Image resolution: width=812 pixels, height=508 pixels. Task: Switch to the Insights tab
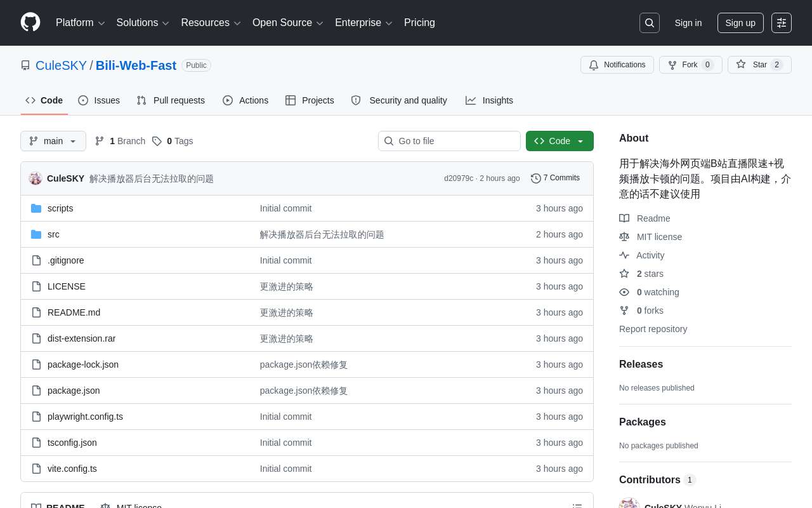point(489,100)
